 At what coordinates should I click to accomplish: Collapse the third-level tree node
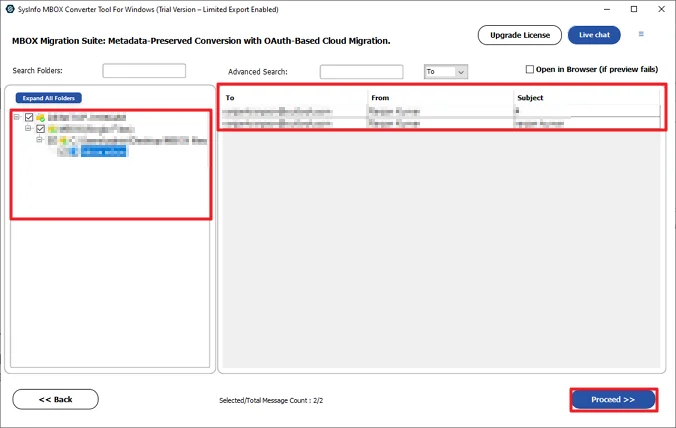click(39, 140)
